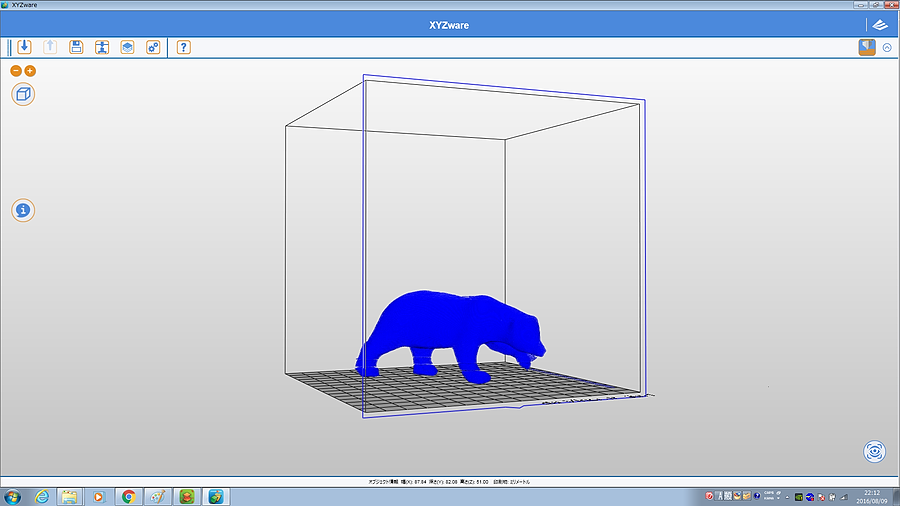
Task: Open the layered slice icon in toolbar
Action: [128, 47]
